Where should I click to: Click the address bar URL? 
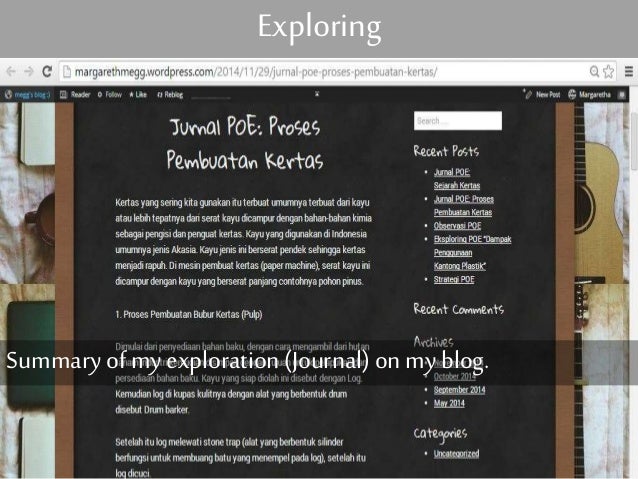[256, 72]
